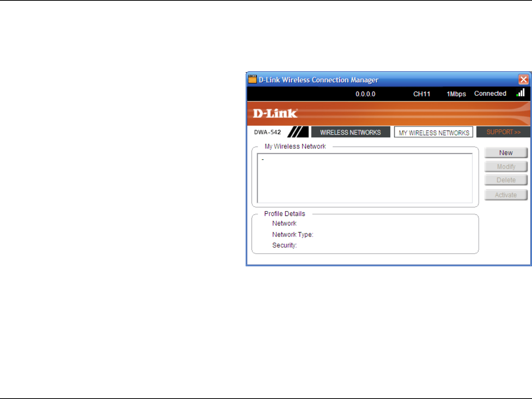The image size is (532, 399).
Task: Click the Activate profile button
Action: click(x=506, y=195)
